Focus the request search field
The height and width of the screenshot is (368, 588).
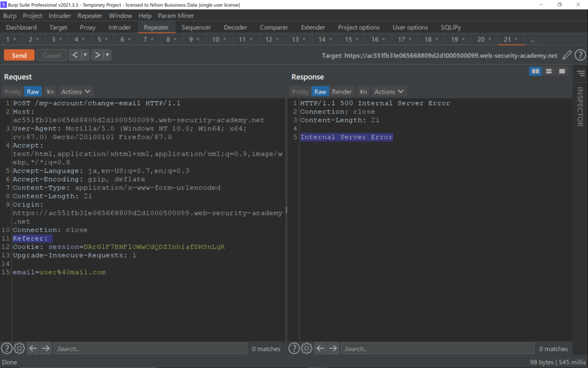150,348
